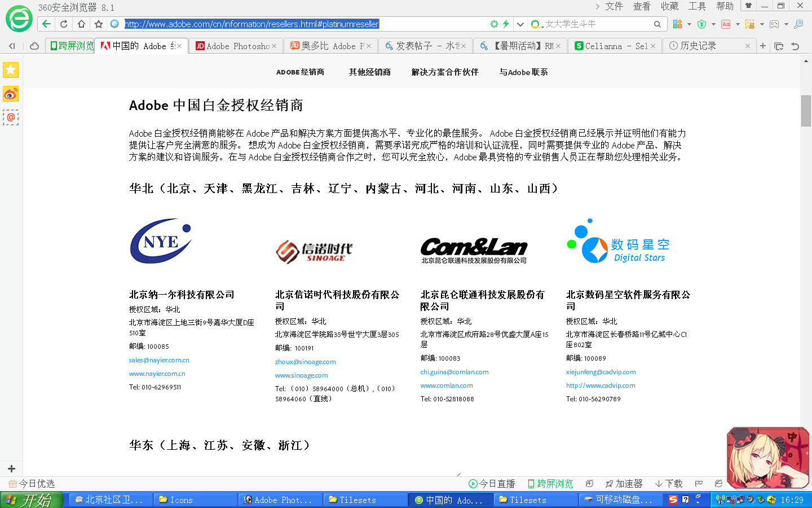This screenshot has height=508, width=812.
Task: Switch to the 发表帖子 tab
Action: pyautogui.click(x=425, y=46)
